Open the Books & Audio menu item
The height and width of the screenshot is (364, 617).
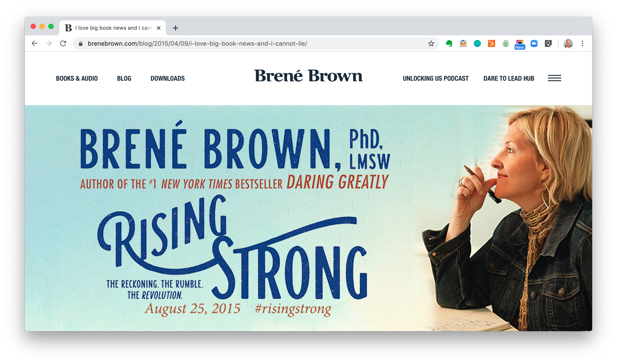click(77, 78)
